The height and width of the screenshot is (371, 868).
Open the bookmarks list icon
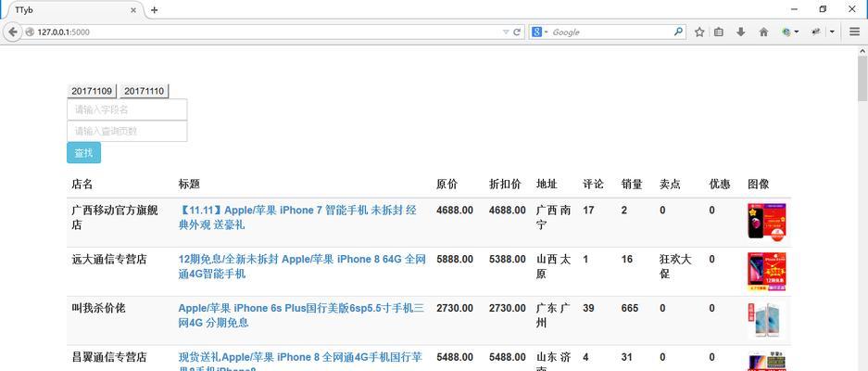(x=719, y=32)
